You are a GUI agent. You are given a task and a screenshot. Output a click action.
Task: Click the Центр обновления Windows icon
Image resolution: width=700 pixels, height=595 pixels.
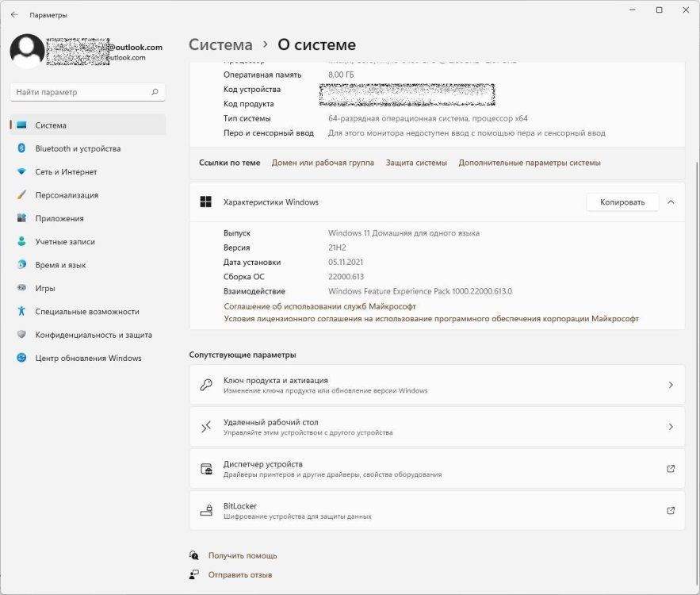[21, 358]
